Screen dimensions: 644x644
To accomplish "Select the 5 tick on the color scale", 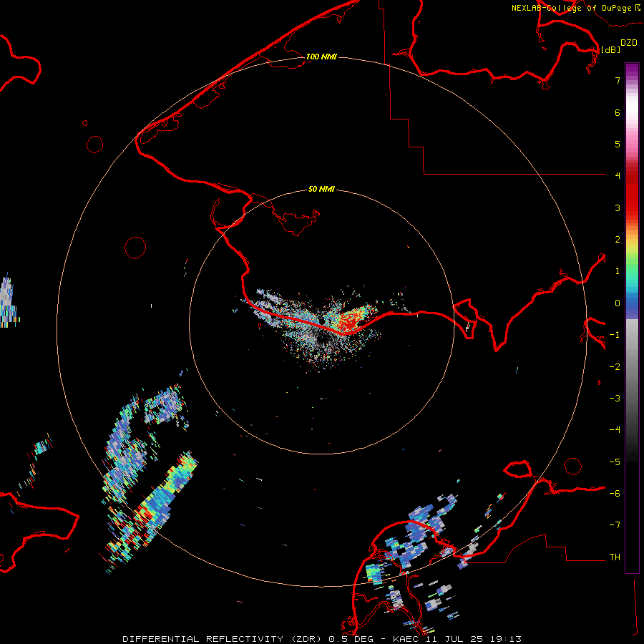I will click(618, 144).
